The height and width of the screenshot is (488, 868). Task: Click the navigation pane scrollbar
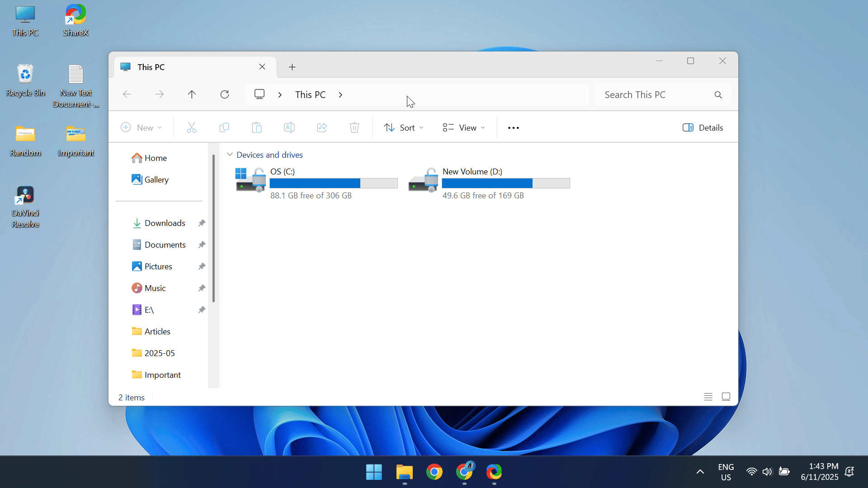pos(213,228)
